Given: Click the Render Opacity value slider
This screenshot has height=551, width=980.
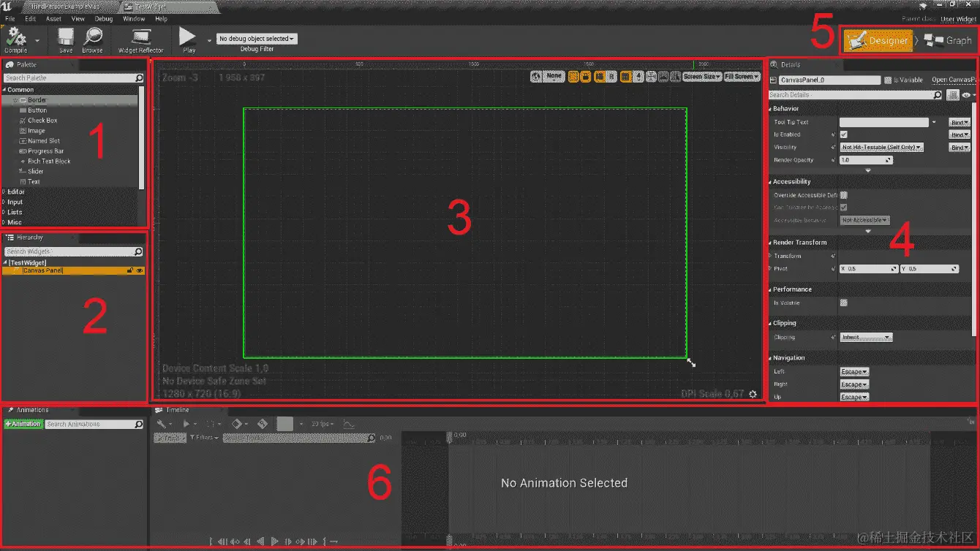Looking at the screenshot, I should (x=866, y=160).
